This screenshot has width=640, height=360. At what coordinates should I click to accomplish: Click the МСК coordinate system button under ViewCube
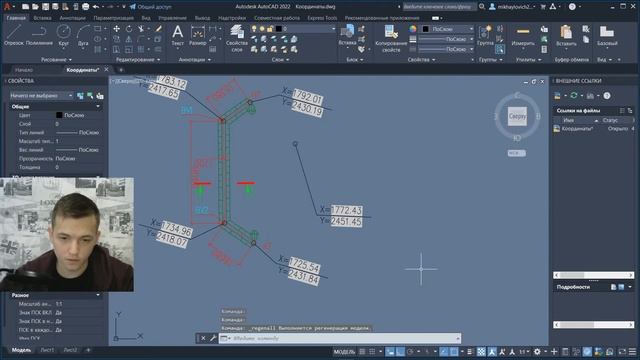516,153
